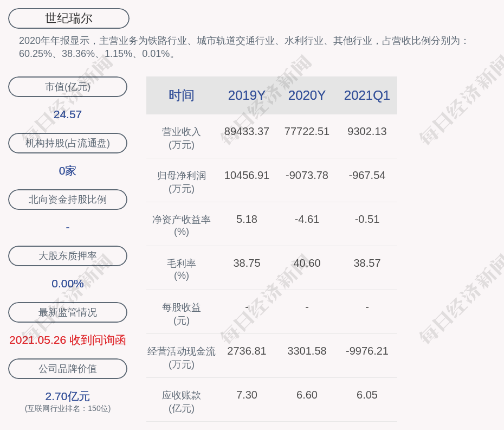This screenshot has width=504, height=430.
Task: Click the 2.70亿元 brand value figure
Action: (x=68, y=396)
